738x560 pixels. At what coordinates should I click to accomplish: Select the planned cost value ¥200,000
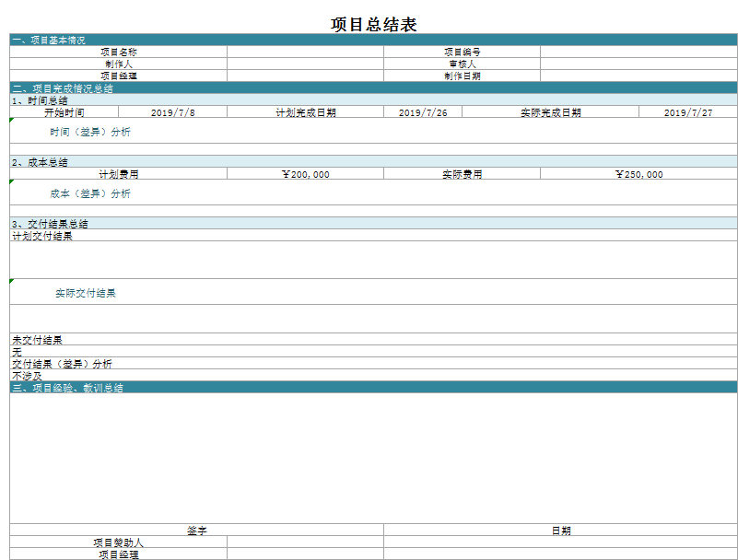(x=305, y=174)
